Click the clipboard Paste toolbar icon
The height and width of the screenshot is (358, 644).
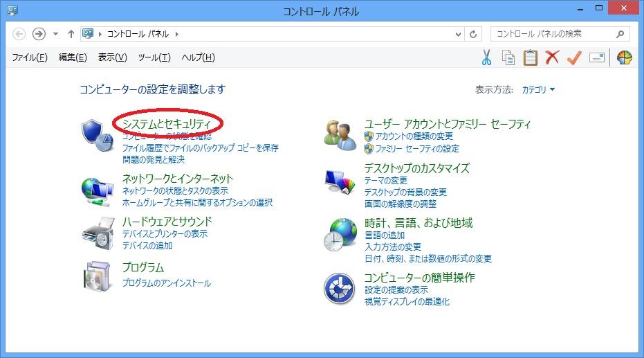[531, 57]
